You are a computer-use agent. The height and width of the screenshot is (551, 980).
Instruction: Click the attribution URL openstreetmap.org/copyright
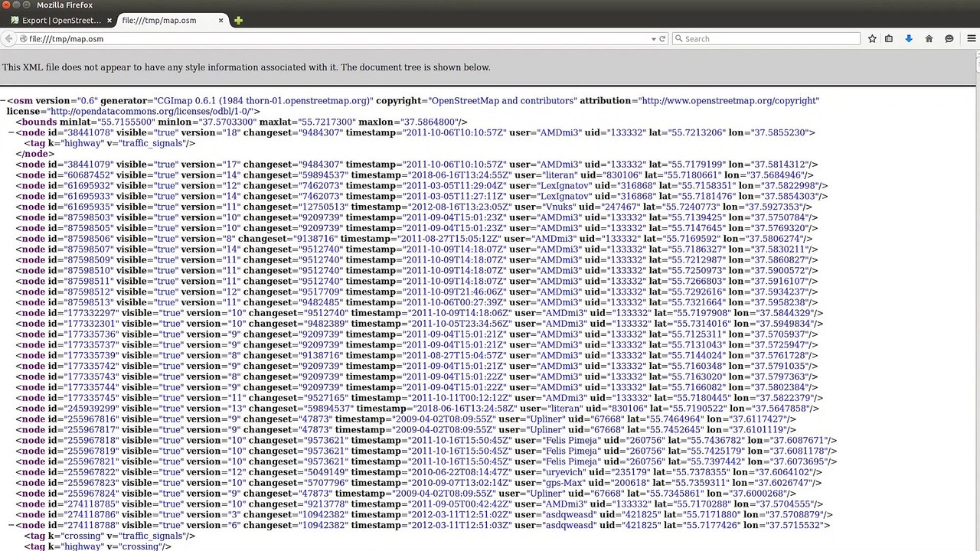click(730, 101)
